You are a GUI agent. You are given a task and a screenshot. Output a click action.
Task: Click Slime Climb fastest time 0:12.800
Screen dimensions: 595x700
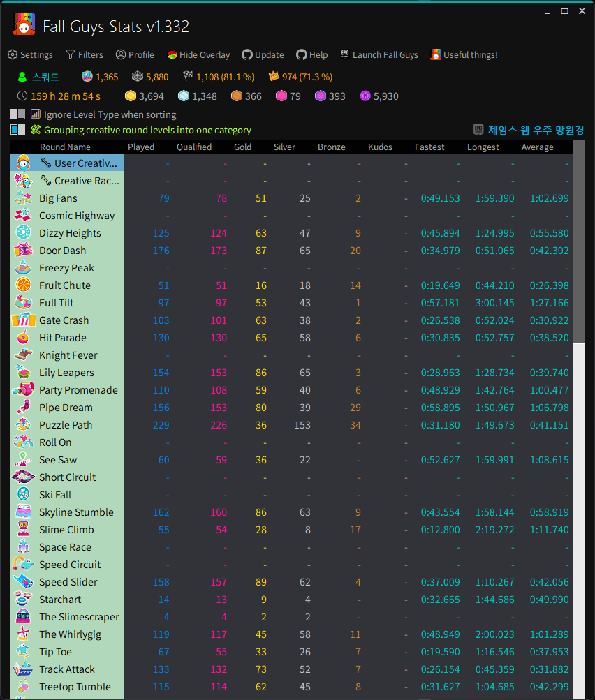pos(440,530)
